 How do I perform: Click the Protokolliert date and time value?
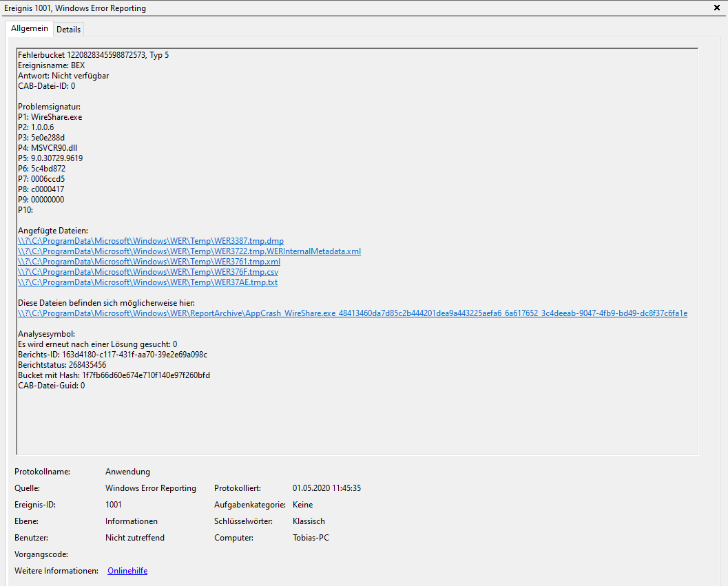[326, 488]
